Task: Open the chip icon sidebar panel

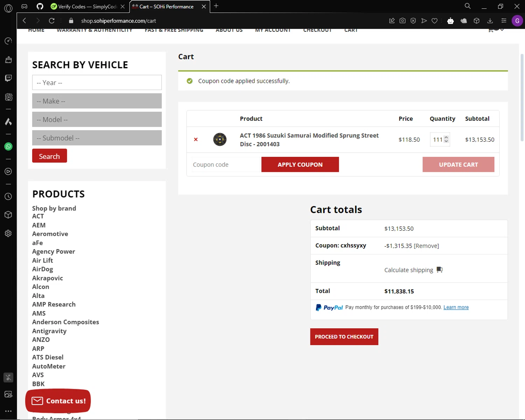Action: (8, 97)
